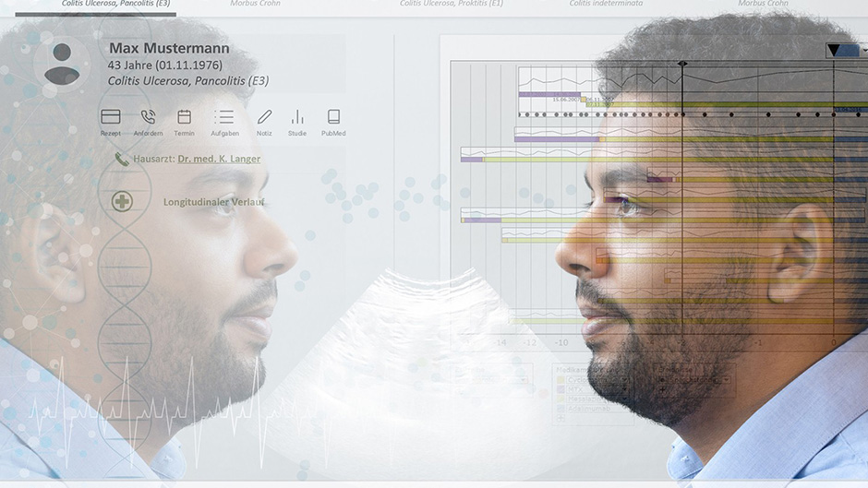Expand the Cyclosporin medication dropdown
This screenshot has height=488, width=868.
click(625, 379)
